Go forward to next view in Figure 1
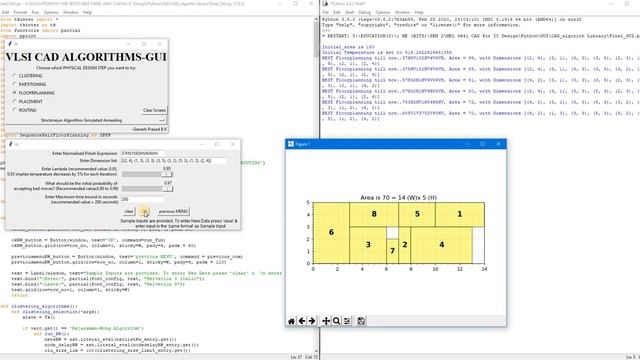The height and width of the screenshot is (360, 640). (x=312, y=321)
